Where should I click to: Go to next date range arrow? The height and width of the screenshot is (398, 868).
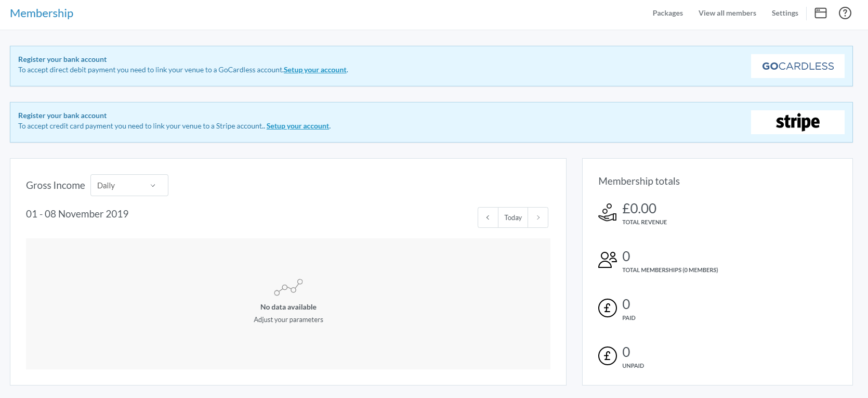click(538, 217)
